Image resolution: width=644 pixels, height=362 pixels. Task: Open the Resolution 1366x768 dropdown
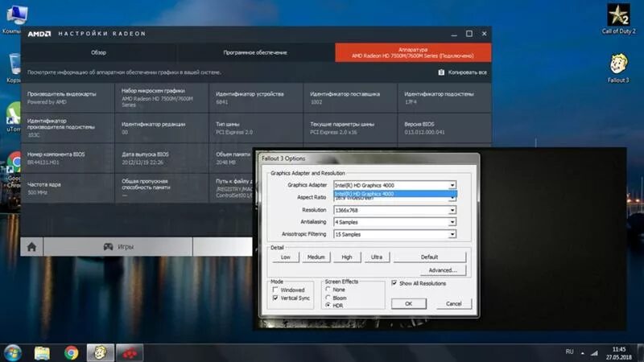[394, 210]
